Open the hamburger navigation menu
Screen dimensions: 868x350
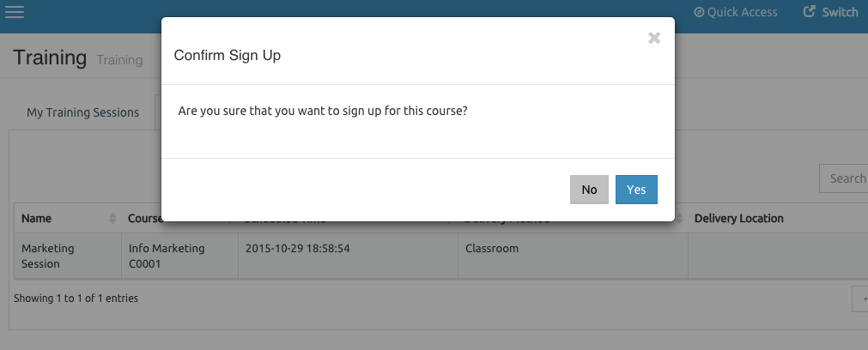pyautogui.click(x=15, y=12)
